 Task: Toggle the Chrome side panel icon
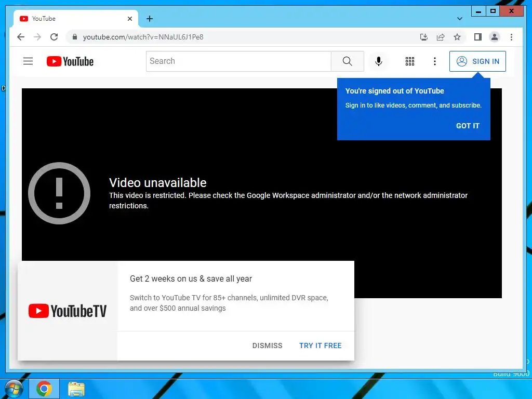(x=478, y=37)
